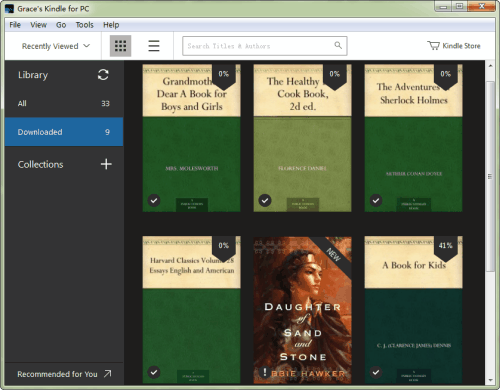This screenshot has width=500, height=390.
Task: Click downloaded checkmark on Sherlock Holmes book
Action: (x=376, y=200)
